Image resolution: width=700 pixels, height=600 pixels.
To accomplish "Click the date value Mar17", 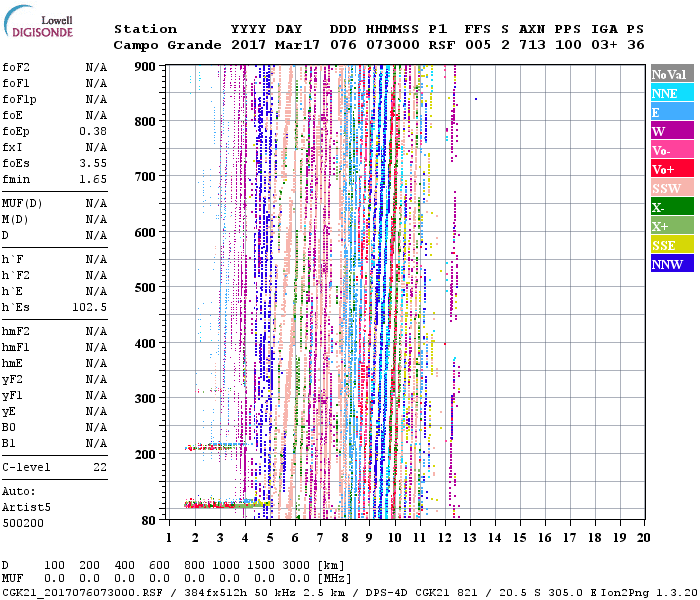I will (297, 45).
